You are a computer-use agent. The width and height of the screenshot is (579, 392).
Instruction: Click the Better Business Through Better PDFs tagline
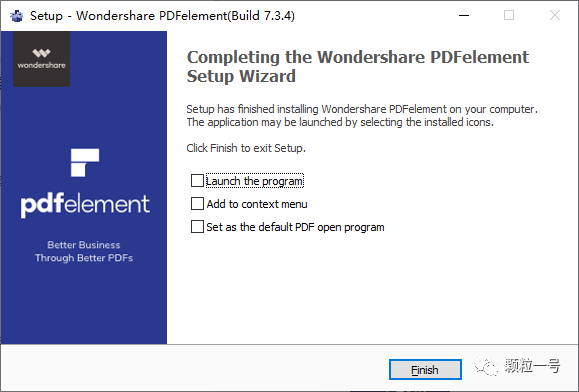84,251
